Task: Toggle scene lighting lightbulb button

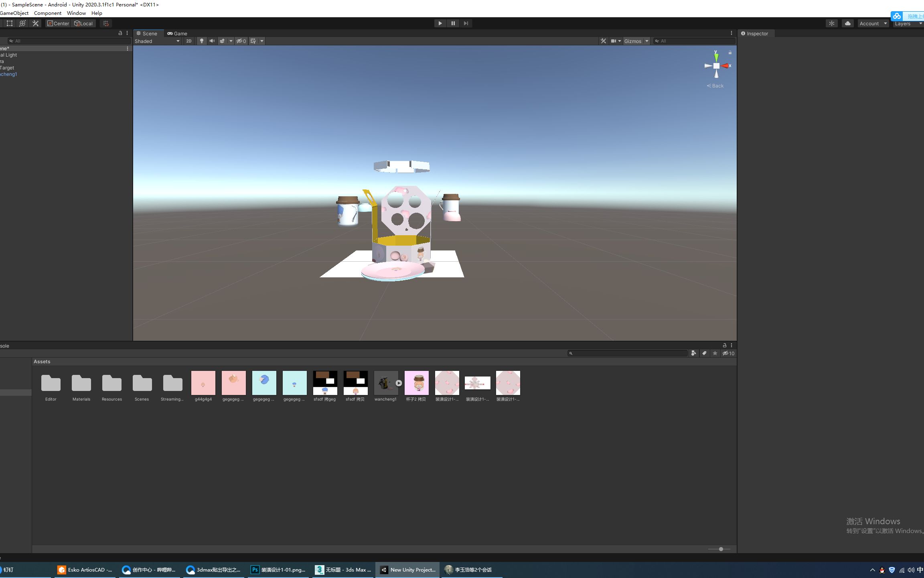Action: [202, 41]
